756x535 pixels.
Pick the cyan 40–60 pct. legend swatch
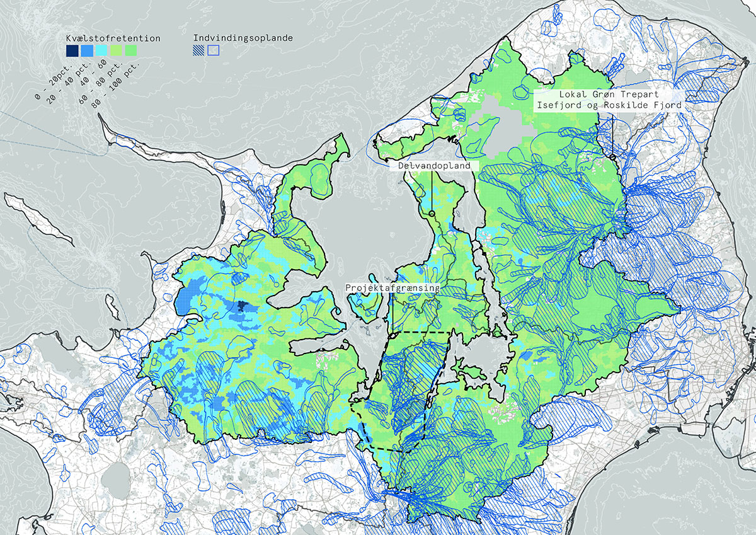point(101,50)
